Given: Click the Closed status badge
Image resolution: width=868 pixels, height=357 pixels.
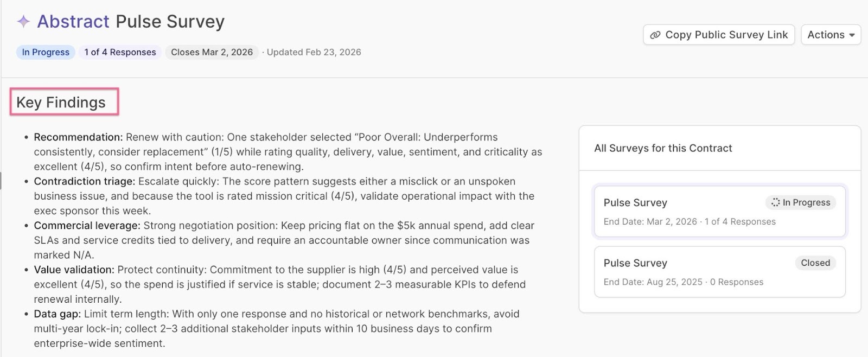Looking at the screenshot, I should click(x=815, y=263).
